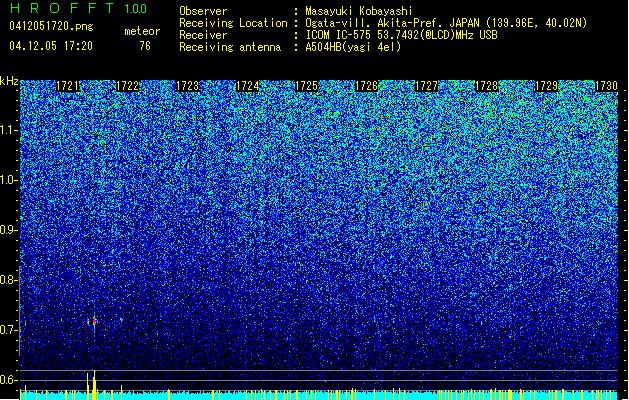Click the 0.9 frequency axis label
629x400 pixels.
(x=8, y=230)
